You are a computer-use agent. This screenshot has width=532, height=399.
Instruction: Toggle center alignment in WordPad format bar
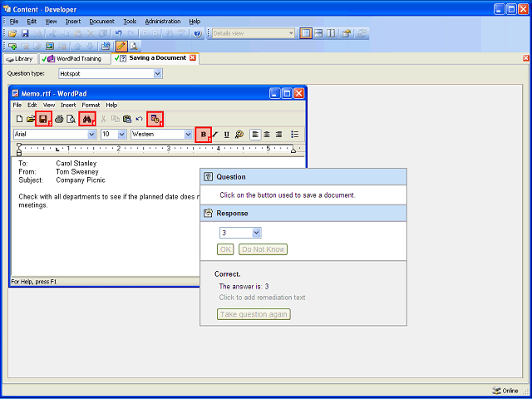[x=267, y=135]
